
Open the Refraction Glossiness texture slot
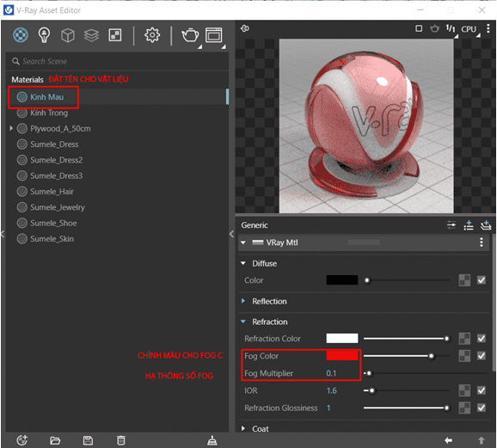point(464,408)
